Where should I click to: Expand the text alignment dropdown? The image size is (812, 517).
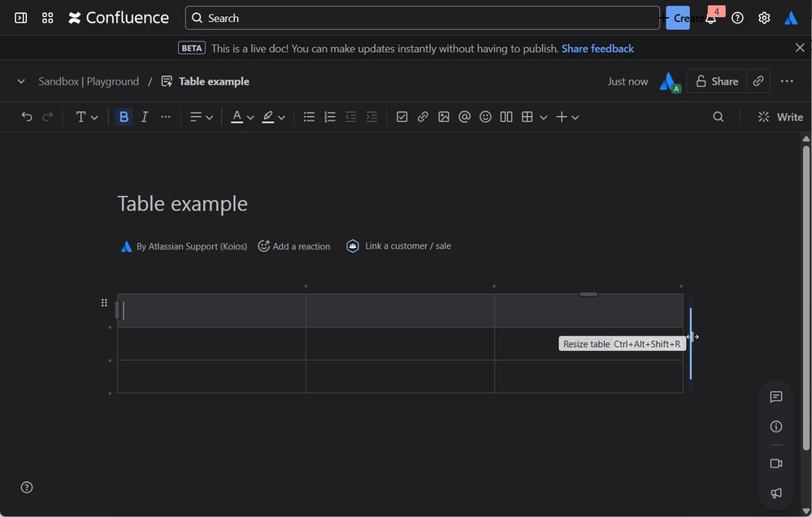tap(201, 117)
